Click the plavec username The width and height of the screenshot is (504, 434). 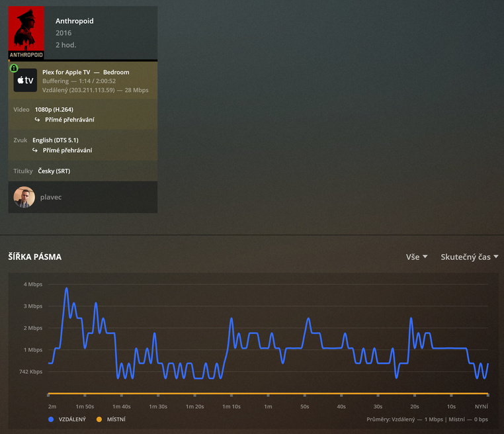click(51, 197)
